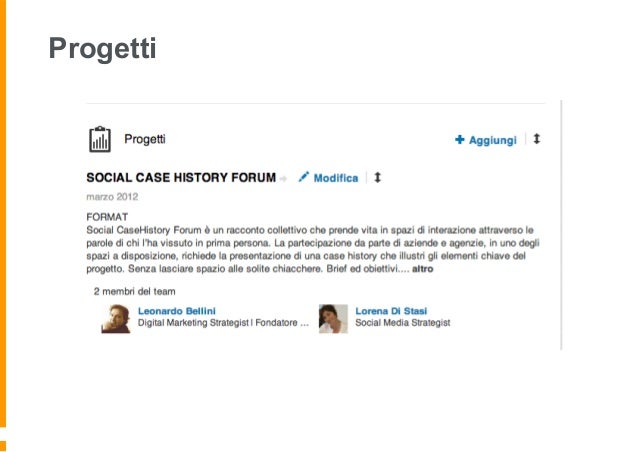Click the large Progetti slide heading
638x452 pixels.
pyautogui.click(x=103, y=49)
